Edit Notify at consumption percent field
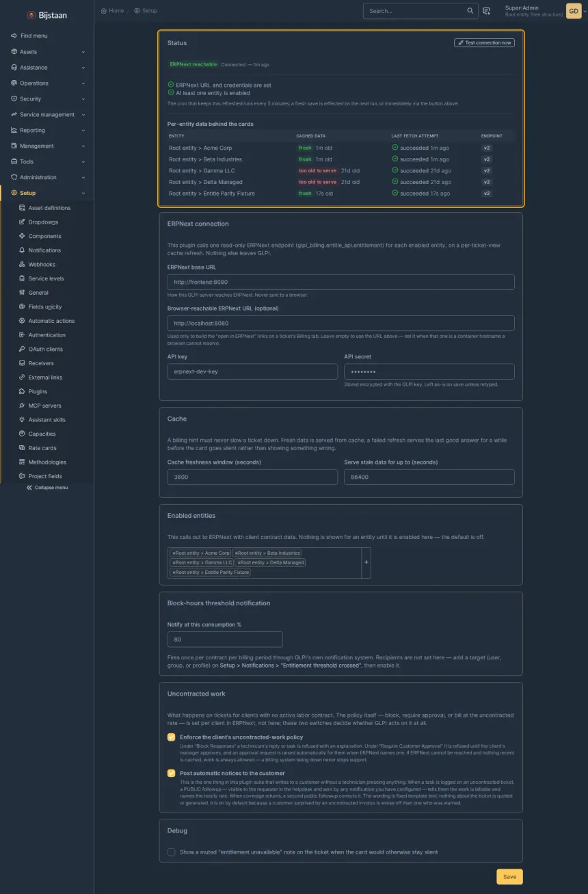 [x=225, y=640]
